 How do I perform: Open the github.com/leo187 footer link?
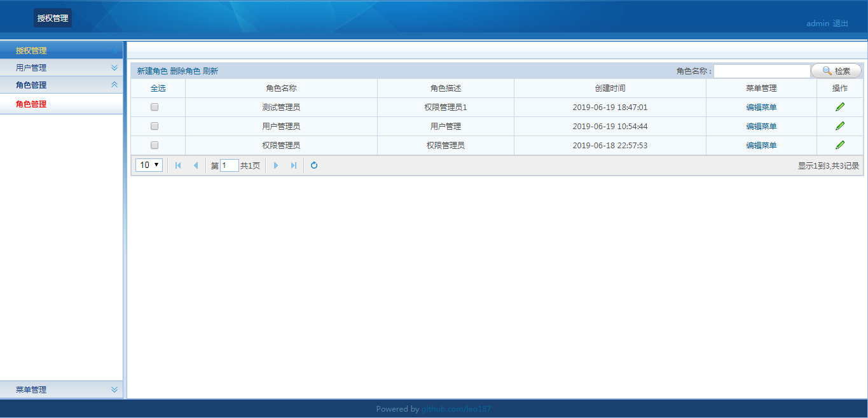pyautogui.click(x=456, y=409)
